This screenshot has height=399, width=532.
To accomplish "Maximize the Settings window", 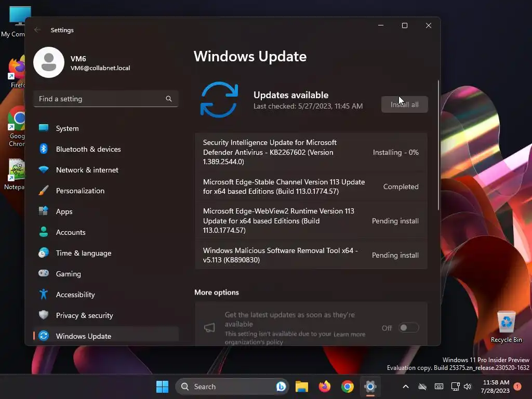I will click(404, 25).
